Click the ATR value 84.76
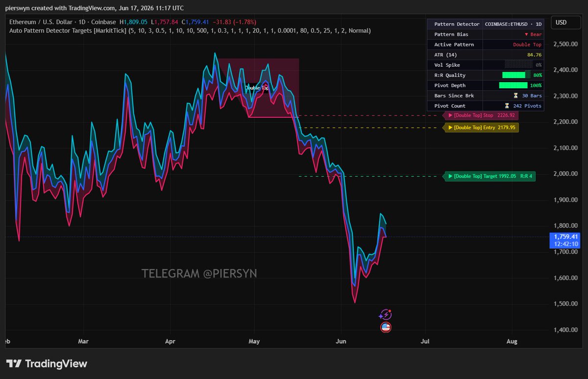588x379 pixels. pos(535,55)
